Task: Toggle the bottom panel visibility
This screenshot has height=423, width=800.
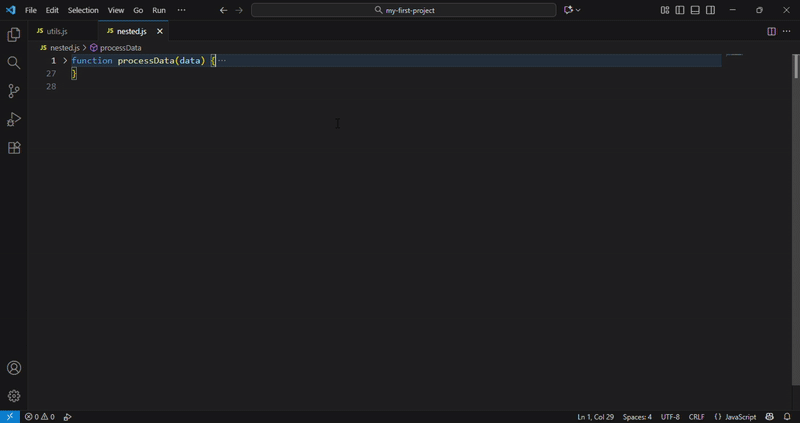Action: coord(695,10)
